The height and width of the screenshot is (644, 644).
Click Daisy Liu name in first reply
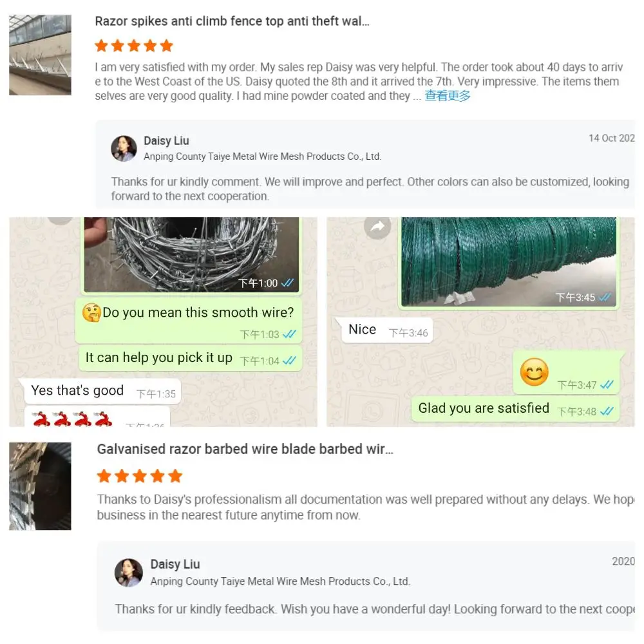click(166, 141)
